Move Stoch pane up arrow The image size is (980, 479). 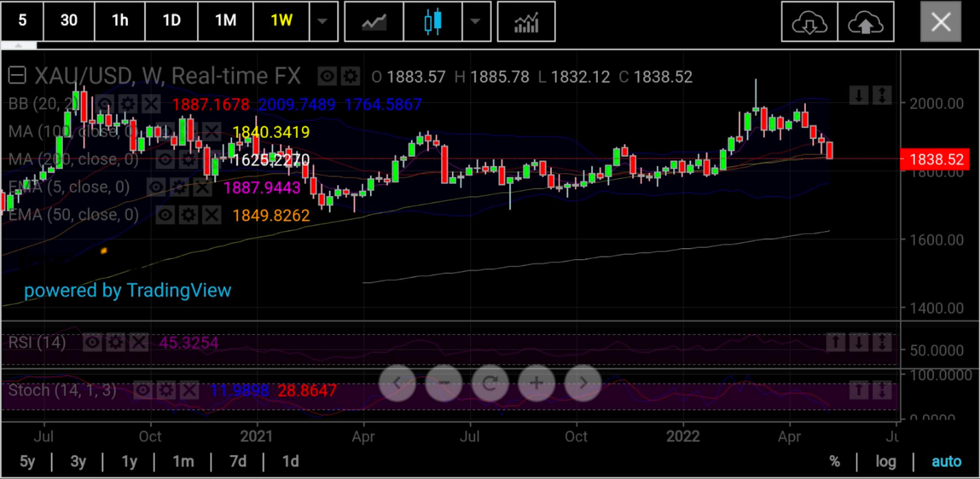(859, 391)
